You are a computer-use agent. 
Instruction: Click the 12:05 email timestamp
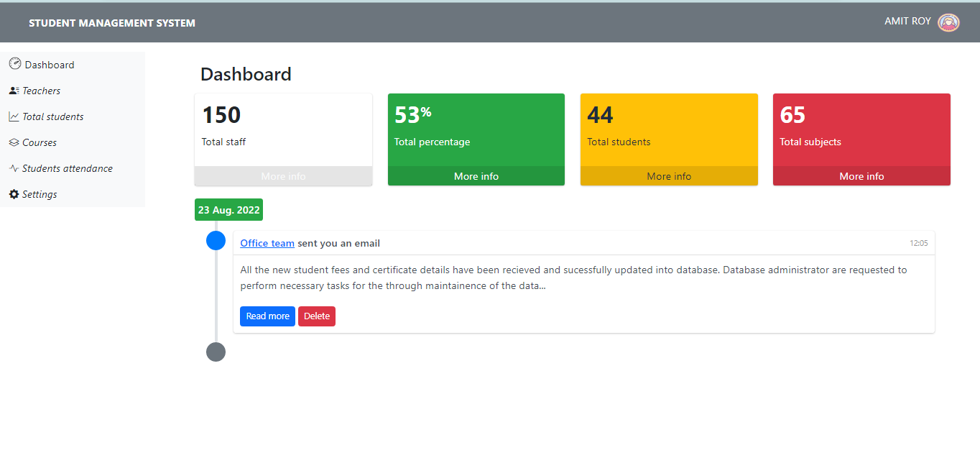[919, 243]
